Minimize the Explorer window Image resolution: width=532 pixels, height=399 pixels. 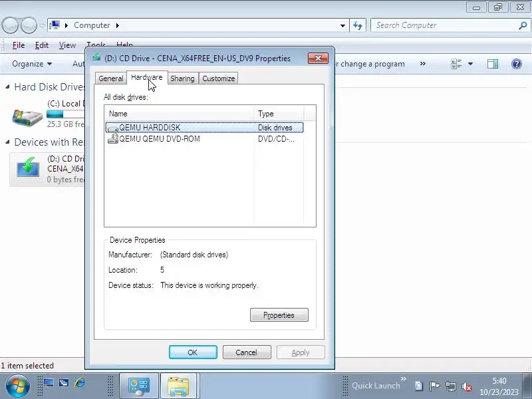tap(476, 7)
